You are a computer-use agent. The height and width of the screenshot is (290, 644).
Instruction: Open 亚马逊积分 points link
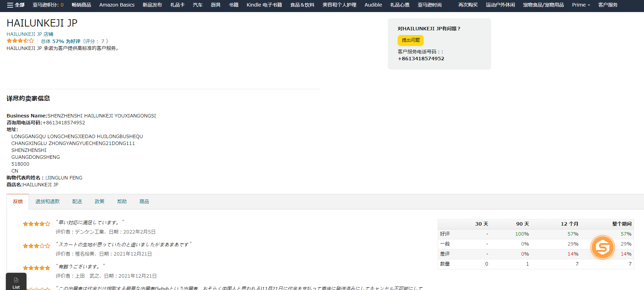click(x=48, y=5)
